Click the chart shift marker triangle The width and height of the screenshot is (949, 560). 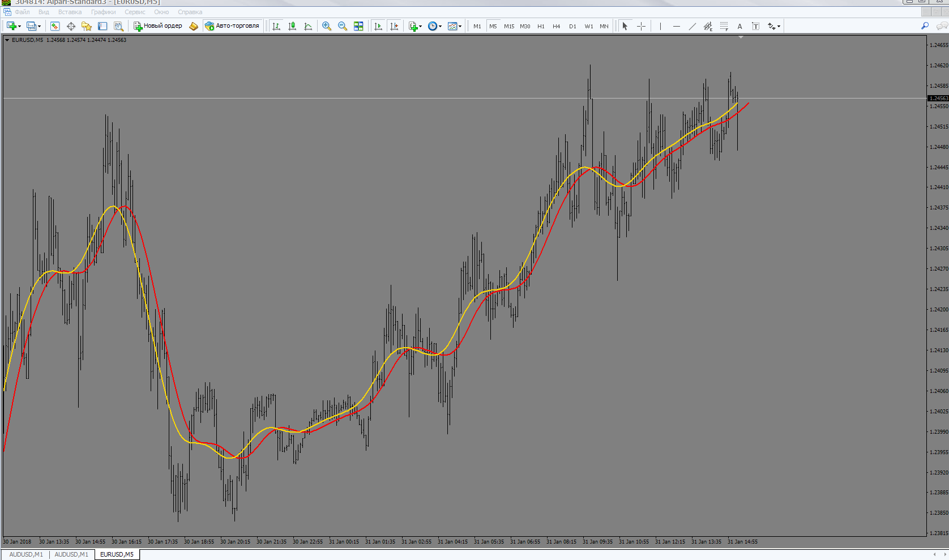pyautogui.click(x=741, y=37)
